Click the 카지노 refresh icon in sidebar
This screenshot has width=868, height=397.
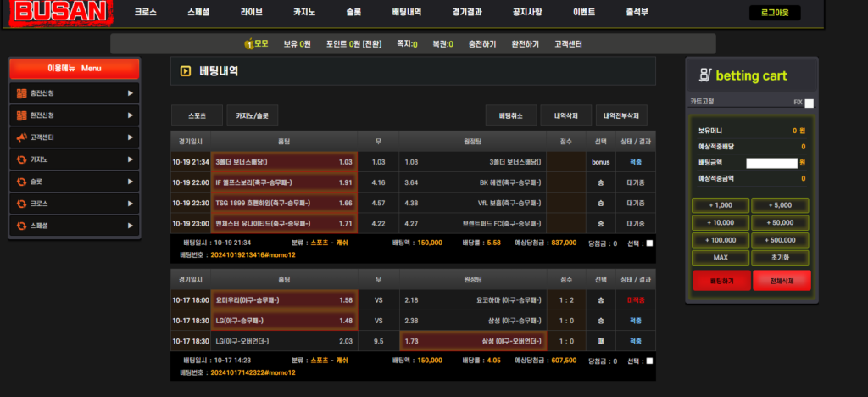click(21, 159)
